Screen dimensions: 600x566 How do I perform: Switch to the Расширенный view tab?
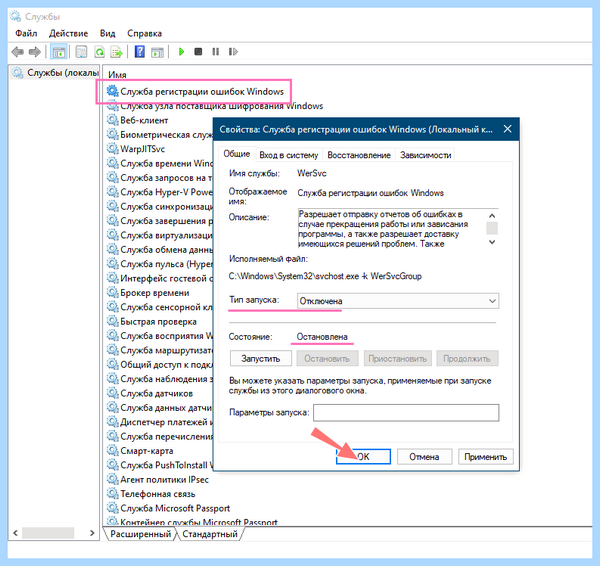click(x=140, y=533)
